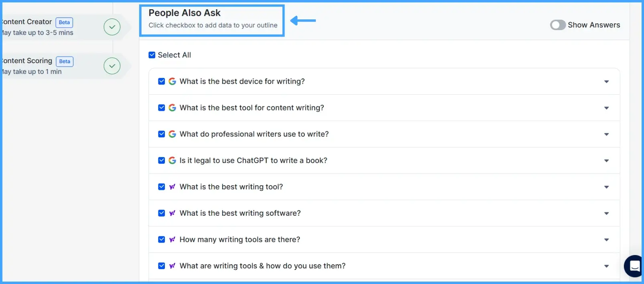Screen dimensions: 644x284
Task: Click the Yahoo icon beside how many writing tools question
Action: pos(172,239)
